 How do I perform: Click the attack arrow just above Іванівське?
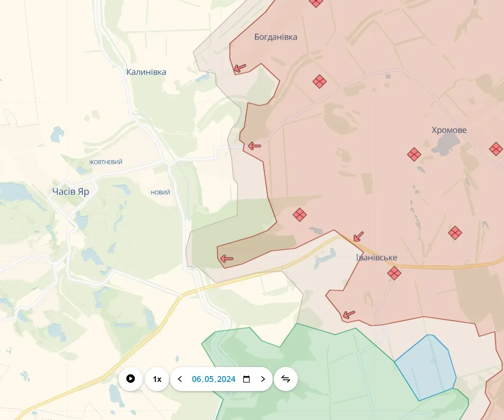click(x=358, y=236)
